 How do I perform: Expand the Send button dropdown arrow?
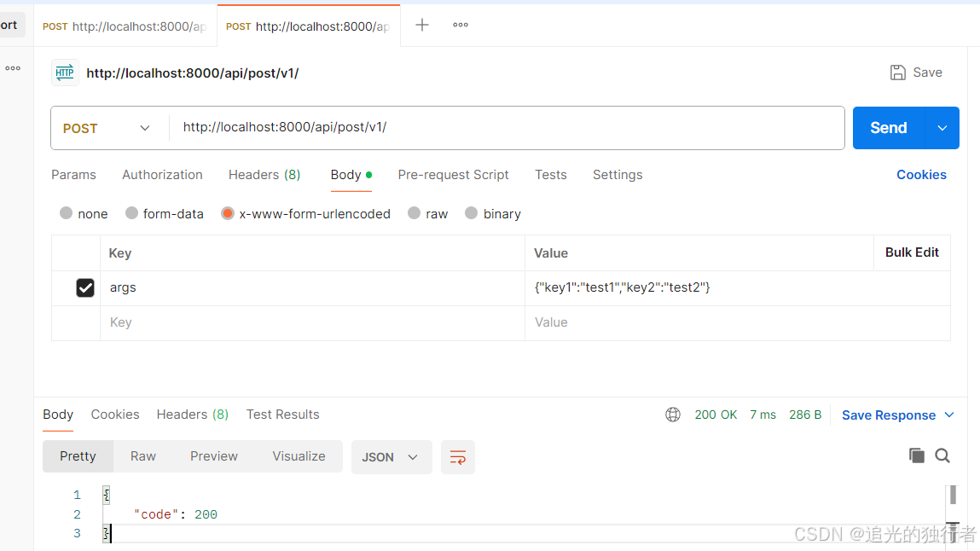pos(942,128)
